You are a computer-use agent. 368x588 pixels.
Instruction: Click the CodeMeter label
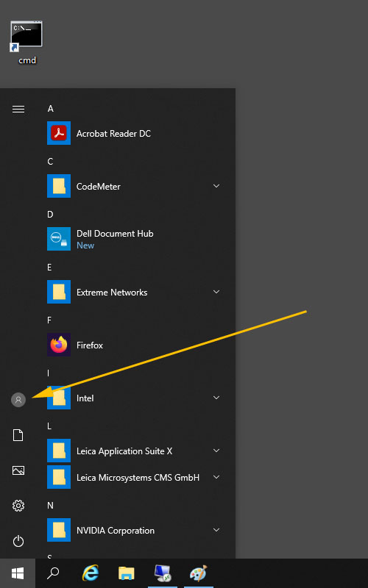pyautogui.click(x=99, y=187)
